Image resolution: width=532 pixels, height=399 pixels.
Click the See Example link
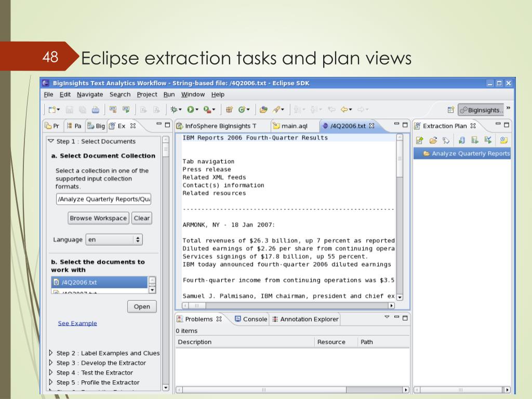click(77, 323)
